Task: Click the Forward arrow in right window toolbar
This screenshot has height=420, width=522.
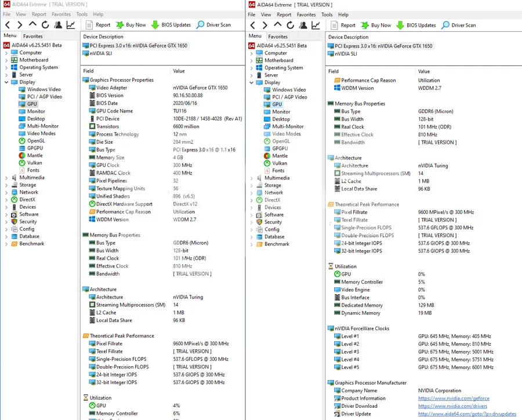Action: [x=265, y=25]
